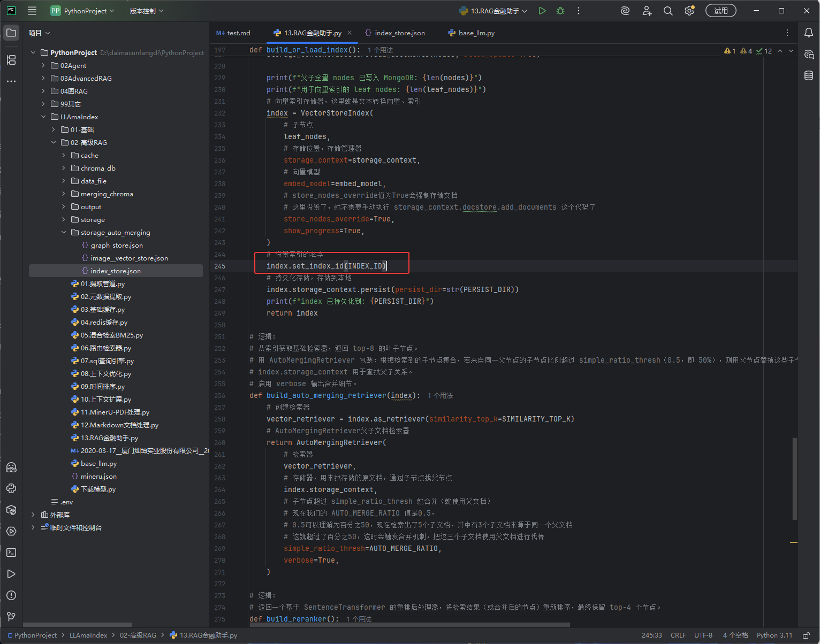The height and width of the screenshot is (644, 820).
Task: Run the 13.RAG金融助手 configuration
Action: 542,11
